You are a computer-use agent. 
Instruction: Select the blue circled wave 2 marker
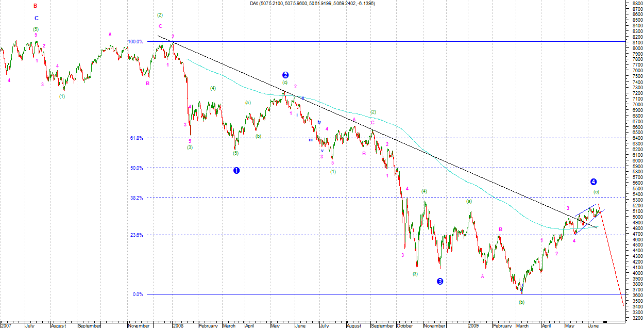pos(285,75)
